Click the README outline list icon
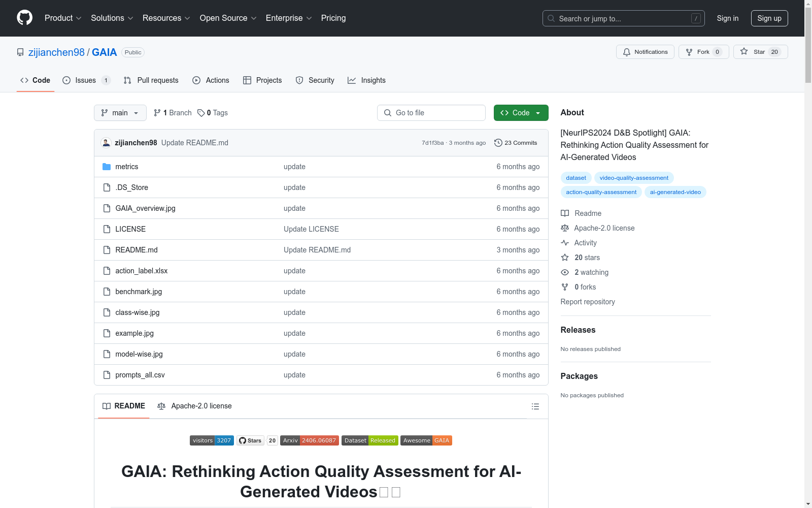Viewport: 812px width, 508px height. coord(535,406)
